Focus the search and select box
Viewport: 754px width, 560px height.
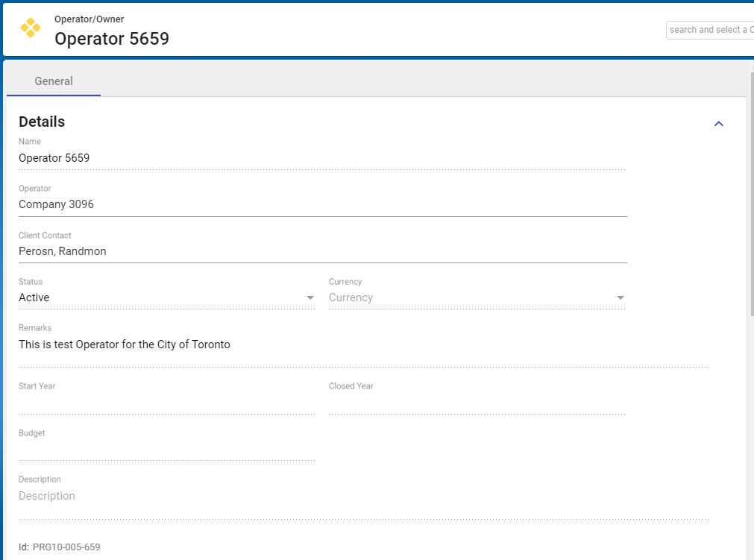(709, 30)
